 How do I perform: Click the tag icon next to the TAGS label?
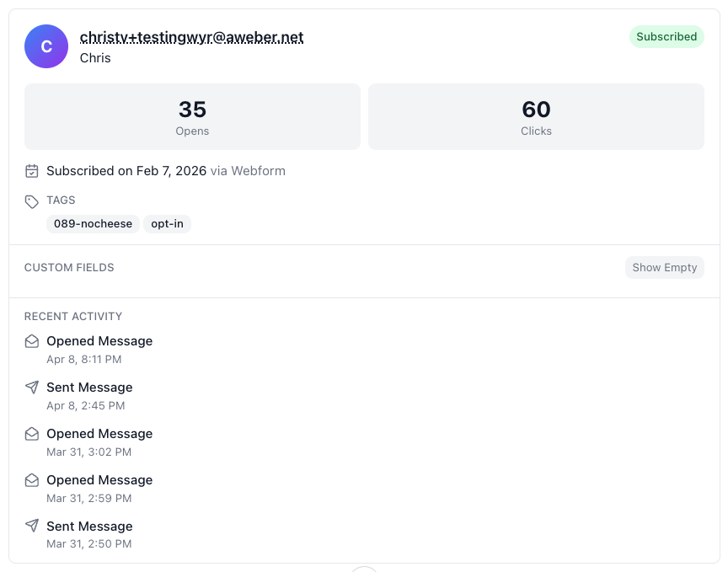[31, 200]
